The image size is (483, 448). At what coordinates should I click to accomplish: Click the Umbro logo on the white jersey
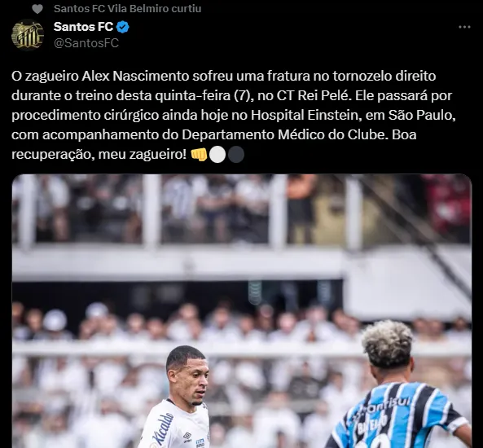click(187, 437)
